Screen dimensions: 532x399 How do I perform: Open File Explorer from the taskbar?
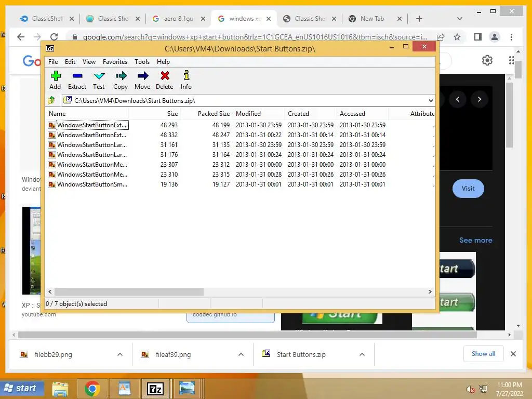(60, 389)
